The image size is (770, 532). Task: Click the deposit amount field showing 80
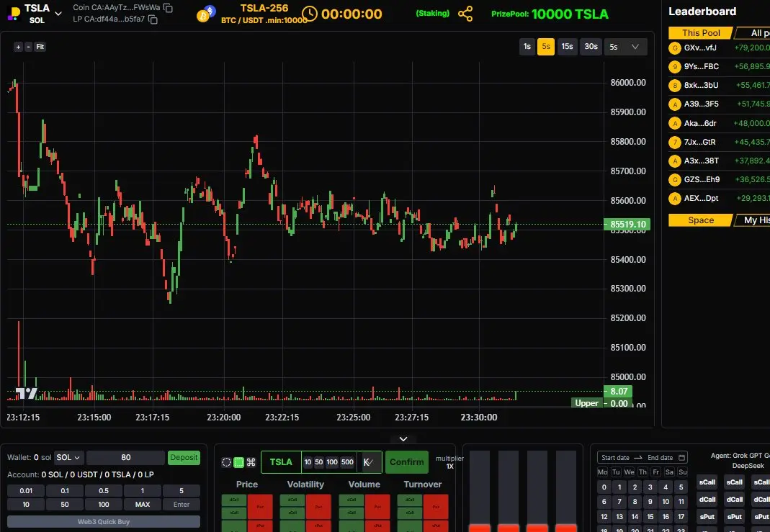[x=126, y=457]
